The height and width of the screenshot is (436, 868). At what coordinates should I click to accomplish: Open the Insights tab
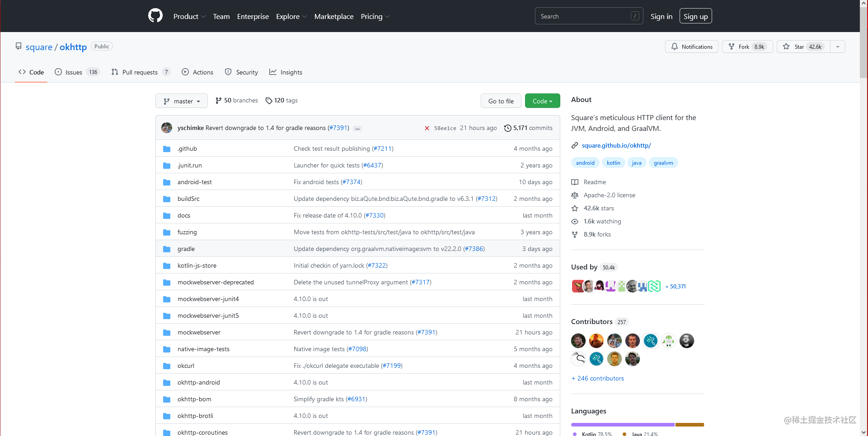tap(286, 72)
